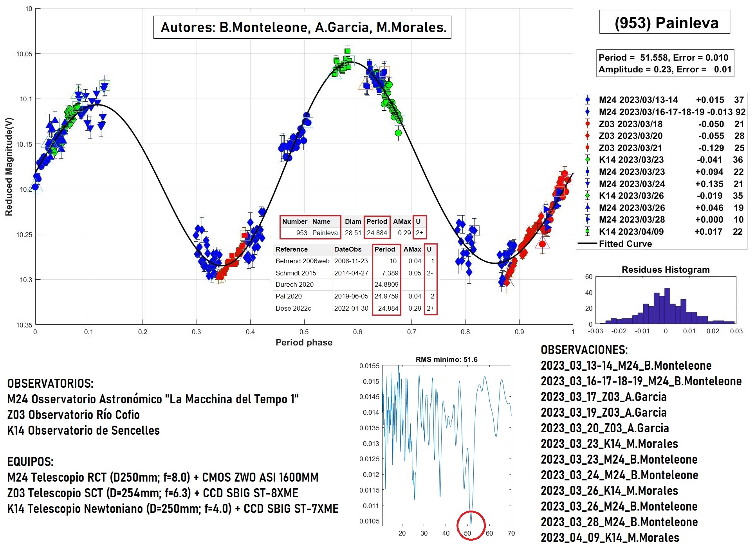Screen dimensions: 756x552
Task: Click the right-triangle marker for M24 2023/03/28
Action: pos(587,219)
